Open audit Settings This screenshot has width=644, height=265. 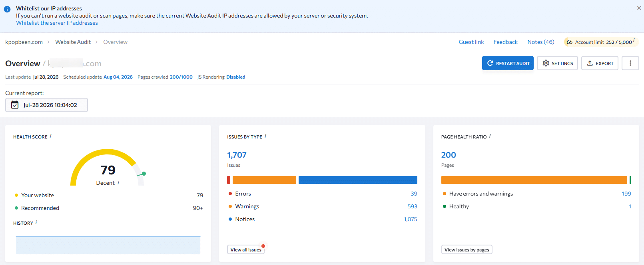coord(557,63)
